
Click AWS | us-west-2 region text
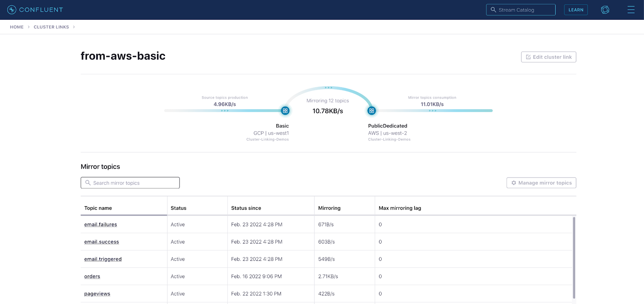(x=388, y=133)
